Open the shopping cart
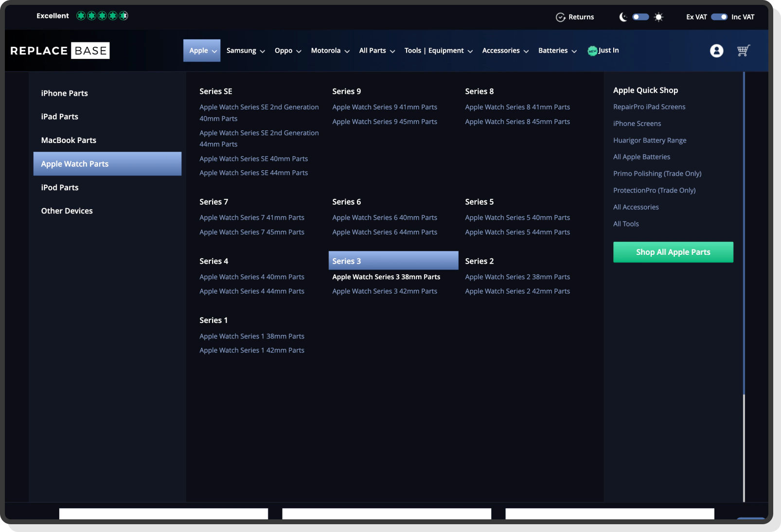 coord(743,51)
